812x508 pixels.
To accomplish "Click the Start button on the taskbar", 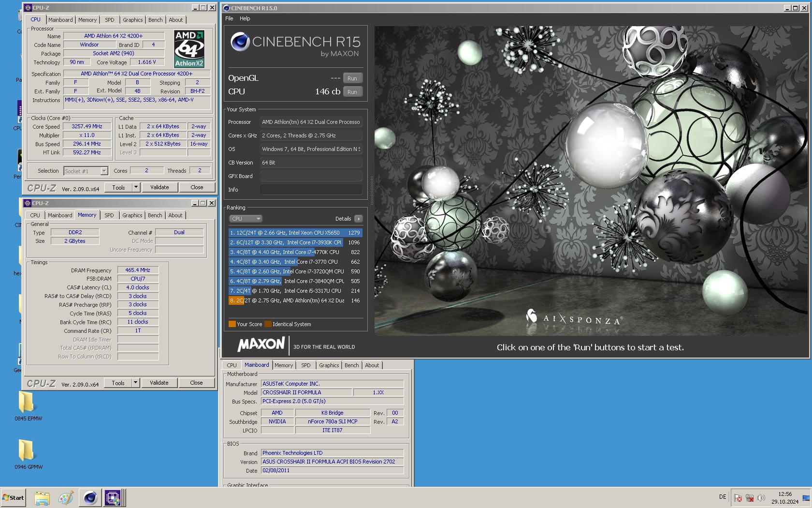I will tap(13, 497).
